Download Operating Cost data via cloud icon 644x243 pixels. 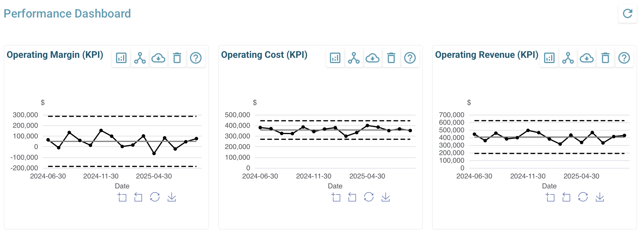[x=373, y=58]
